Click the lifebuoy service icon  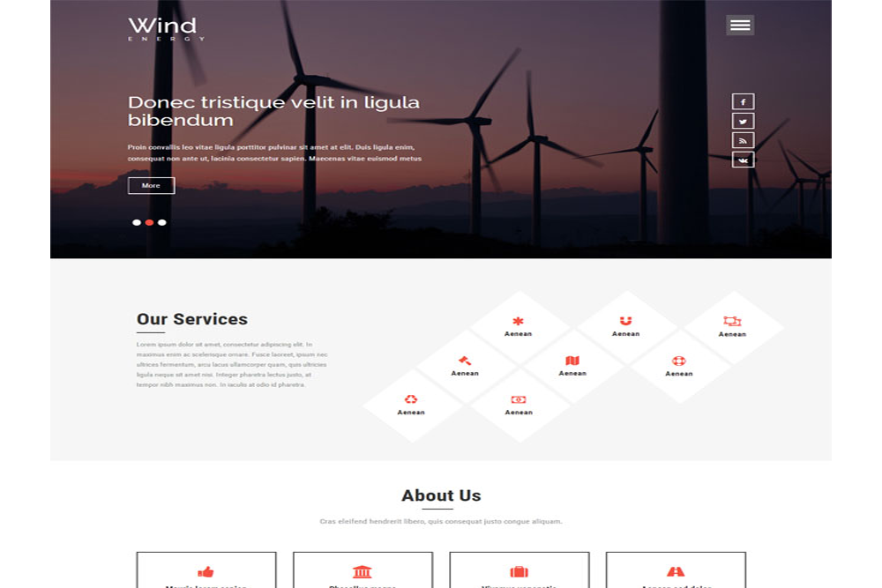[x=679, y=361]
